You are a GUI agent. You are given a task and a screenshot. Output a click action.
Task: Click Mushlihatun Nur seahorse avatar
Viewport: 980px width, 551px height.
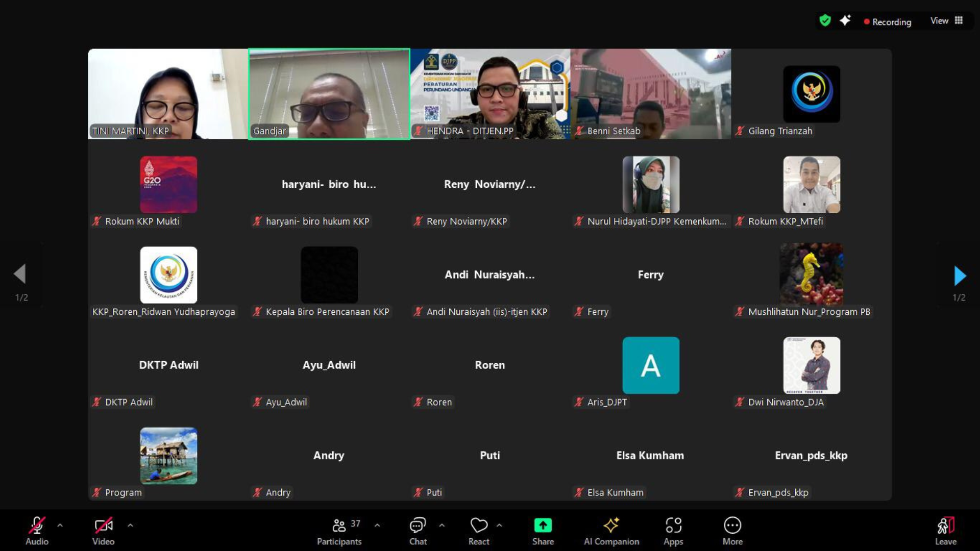click(812, 274)
